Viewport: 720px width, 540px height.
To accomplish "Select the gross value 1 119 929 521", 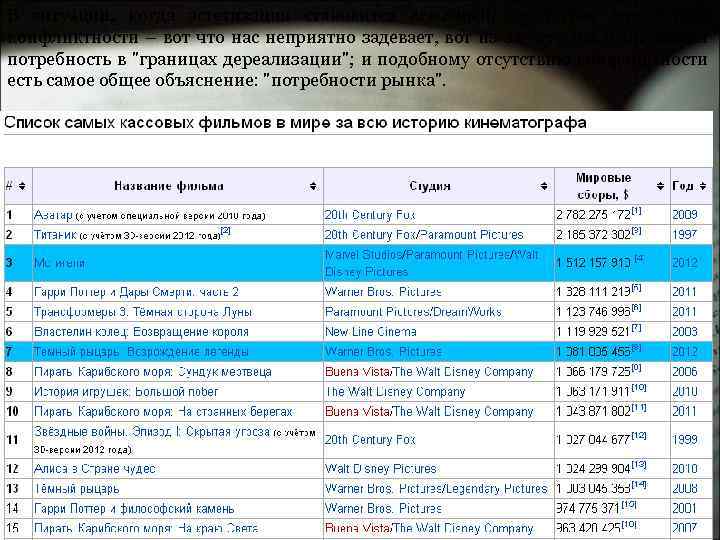I will coord(593,332).
